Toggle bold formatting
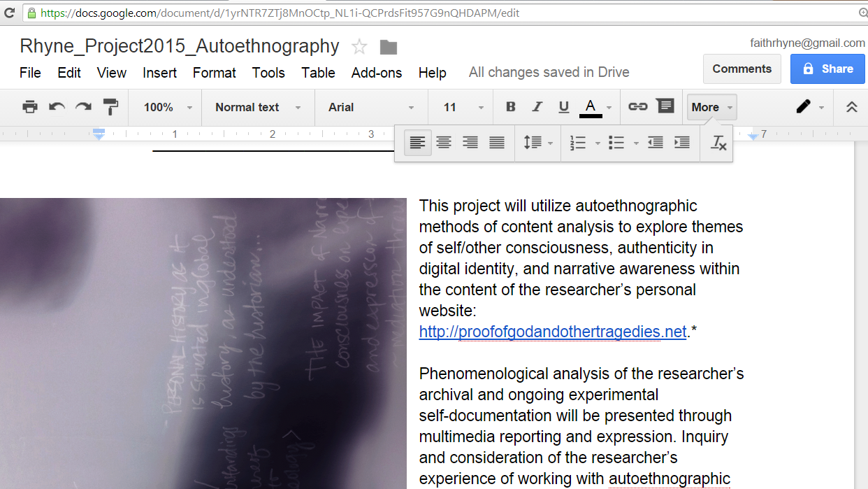 coord(510,107)
